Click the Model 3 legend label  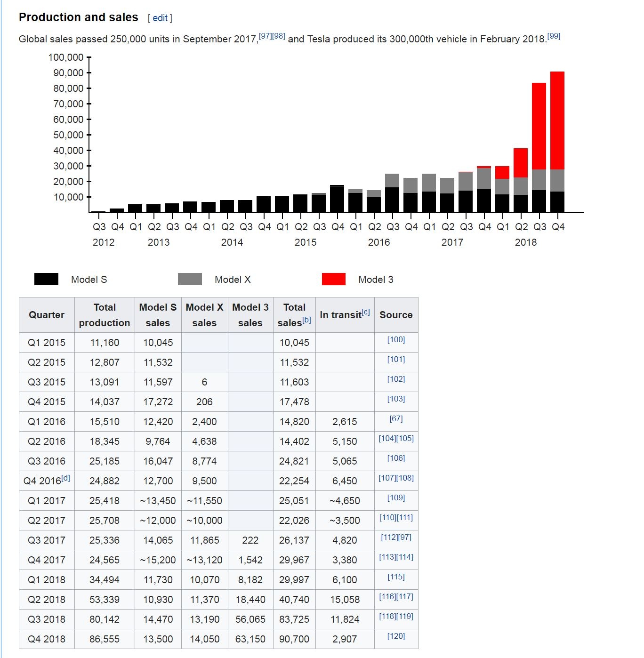pos(376,280)
